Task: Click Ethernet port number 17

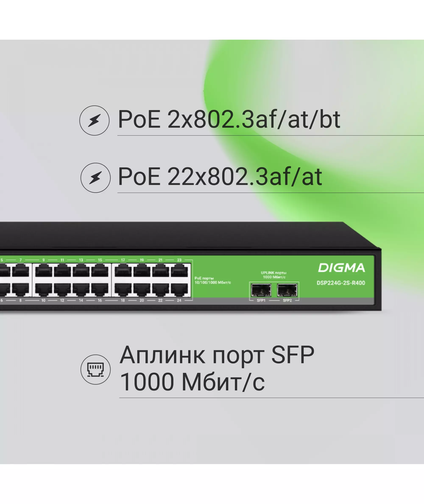Action: click(x=123, y=270)
